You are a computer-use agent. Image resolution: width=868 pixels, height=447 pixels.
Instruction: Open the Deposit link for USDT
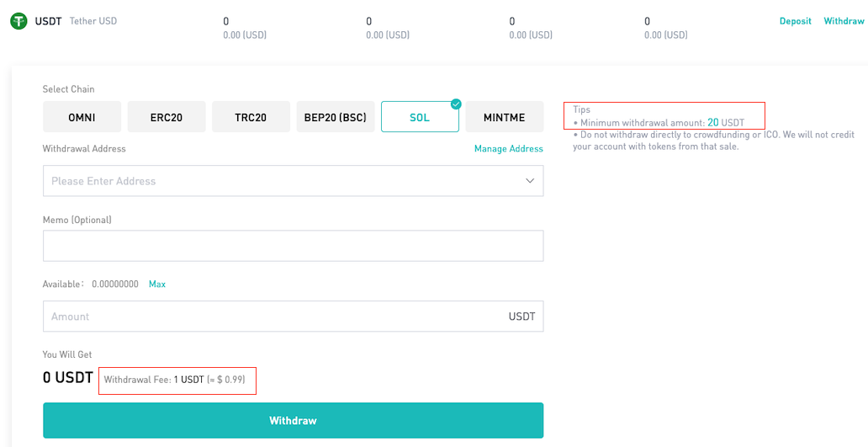coord(796,21)
